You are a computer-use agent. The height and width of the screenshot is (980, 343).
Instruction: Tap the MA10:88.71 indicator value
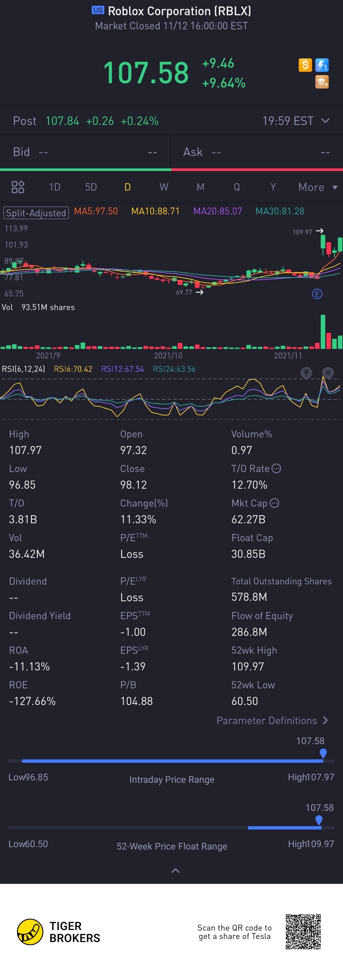click(x=155, y=211)
